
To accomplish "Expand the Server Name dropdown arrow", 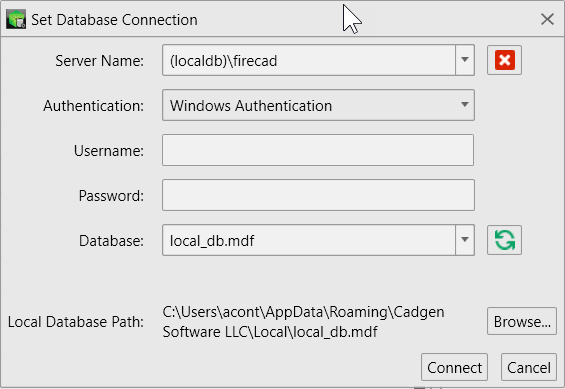I will (465, 60).
